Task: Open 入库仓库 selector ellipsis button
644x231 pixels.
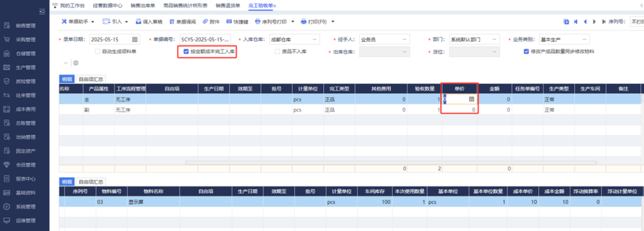Action: (315, 40)
